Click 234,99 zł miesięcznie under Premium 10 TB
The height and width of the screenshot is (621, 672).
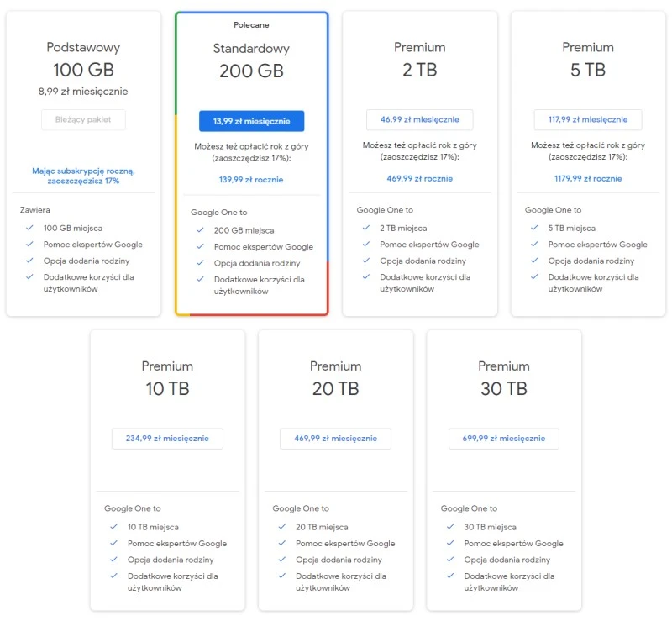167,438
